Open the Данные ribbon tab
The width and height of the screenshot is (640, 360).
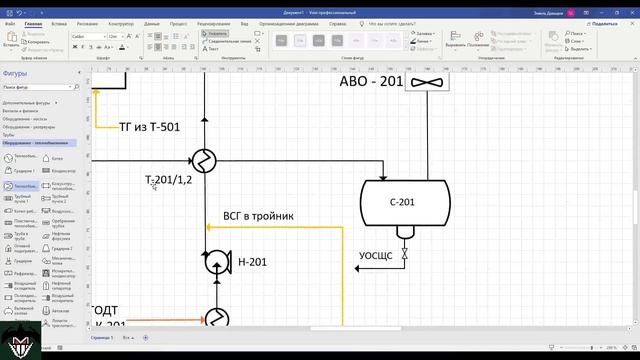(152, 24)
